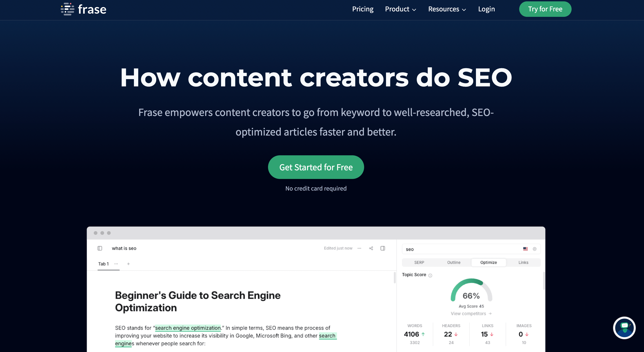Expand the Resources dropdown menu

tap(447, 9)
